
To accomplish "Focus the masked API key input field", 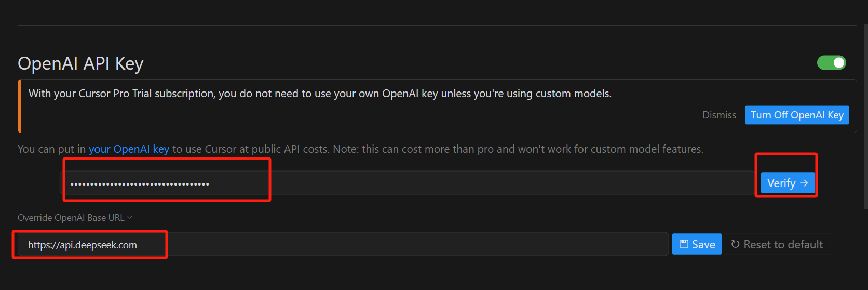I will (408, 183).
